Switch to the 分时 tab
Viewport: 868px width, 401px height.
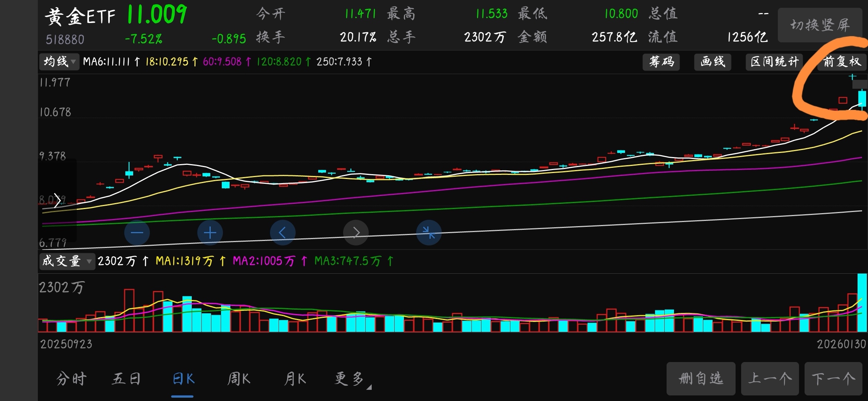click(x=71, y=379)
